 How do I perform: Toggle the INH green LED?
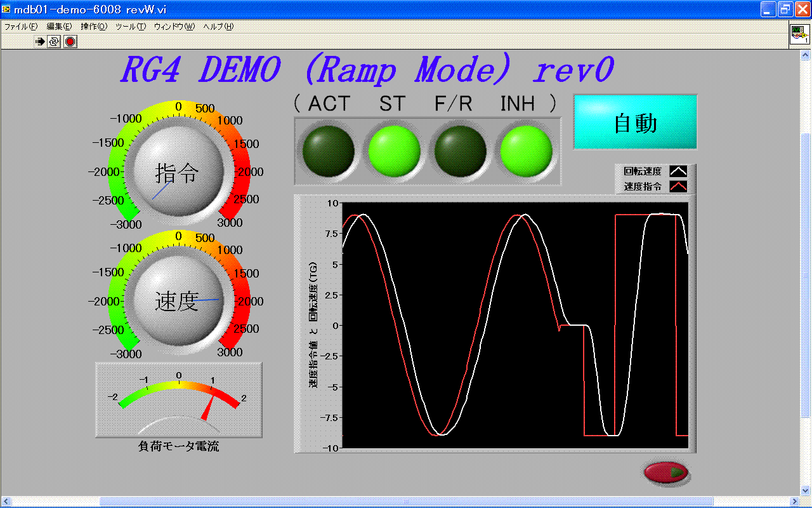[526, 152]
